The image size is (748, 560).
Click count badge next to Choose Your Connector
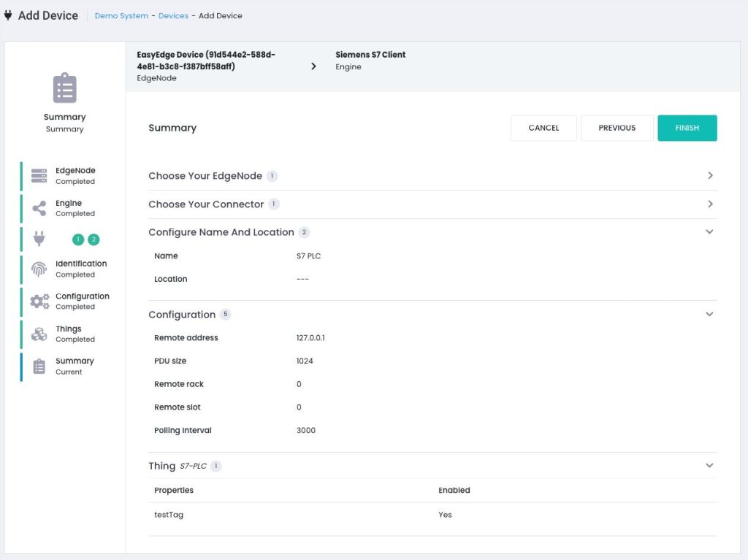(x=274, y=204)
